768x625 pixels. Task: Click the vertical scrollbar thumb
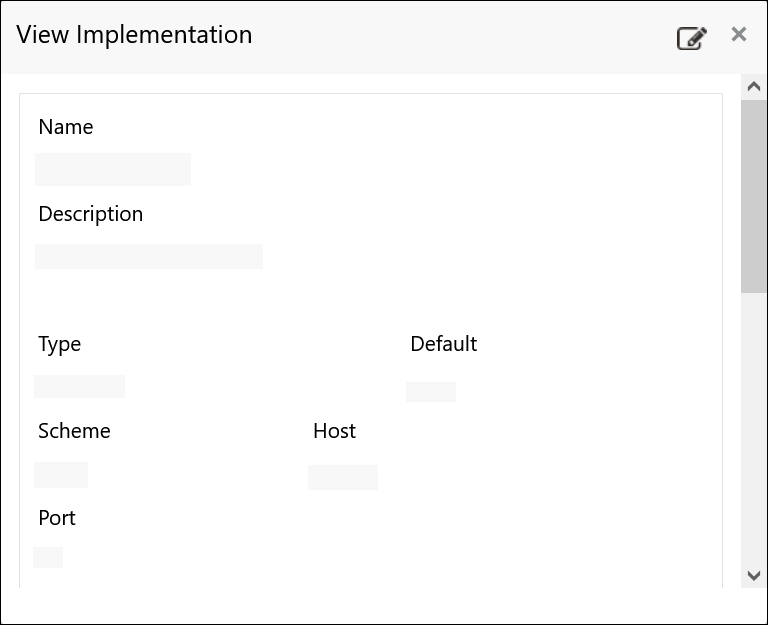point(754,195)
